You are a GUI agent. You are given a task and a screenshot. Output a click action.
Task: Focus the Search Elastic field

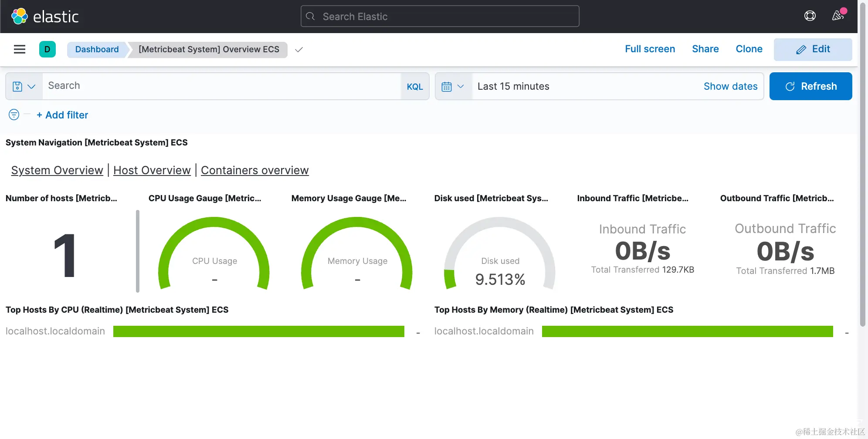click(440, 16)
